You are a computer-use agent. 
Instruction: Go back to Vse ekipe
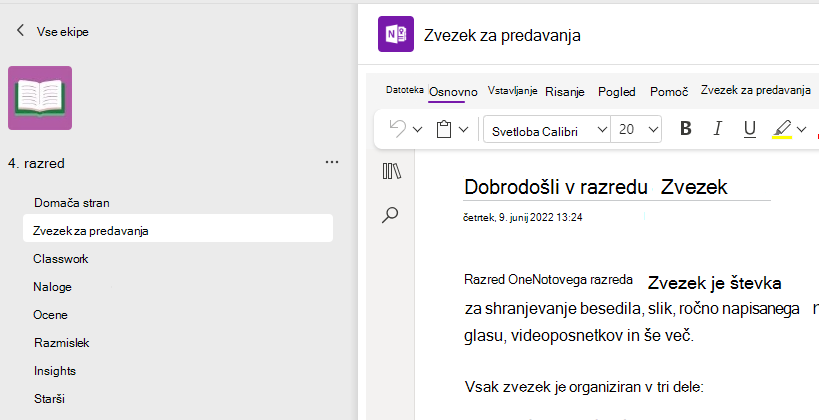[x=52, y=31]
